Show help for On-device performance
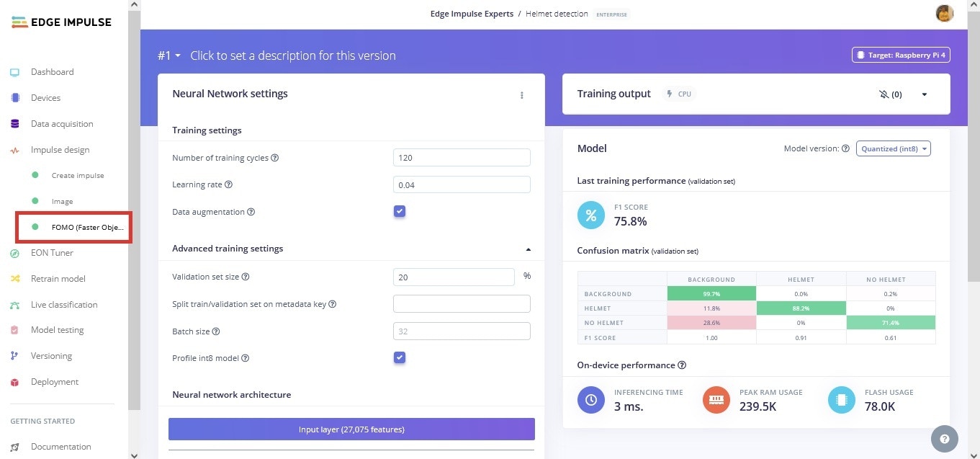Viewport: 980px width, 459px height. (682, 365)
